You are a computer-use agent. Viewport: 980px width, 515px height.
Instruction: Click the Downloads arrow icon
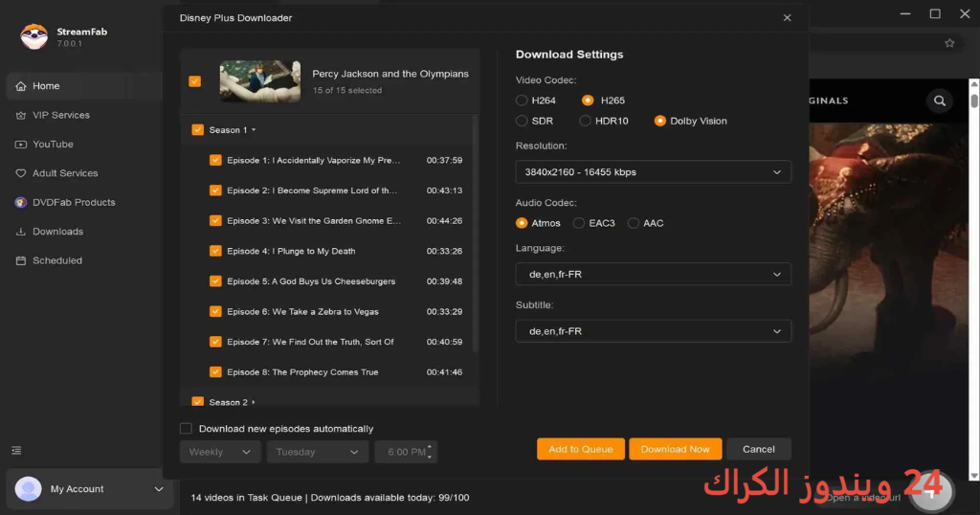21,232
